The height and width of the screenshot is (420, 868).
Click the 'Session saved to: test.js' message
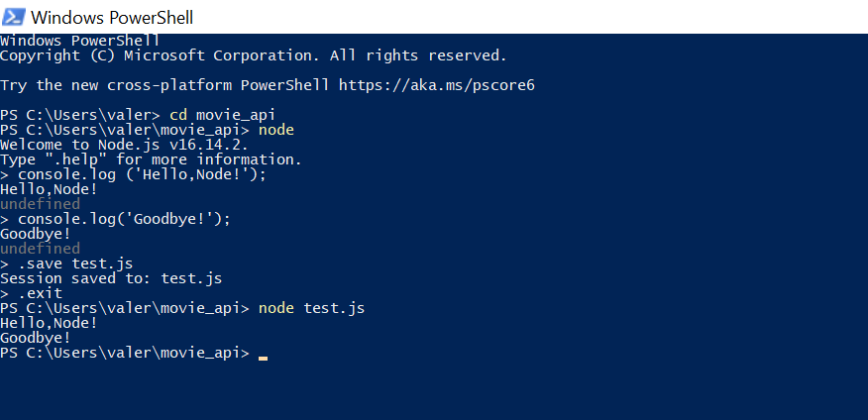(x=111, y=278)
